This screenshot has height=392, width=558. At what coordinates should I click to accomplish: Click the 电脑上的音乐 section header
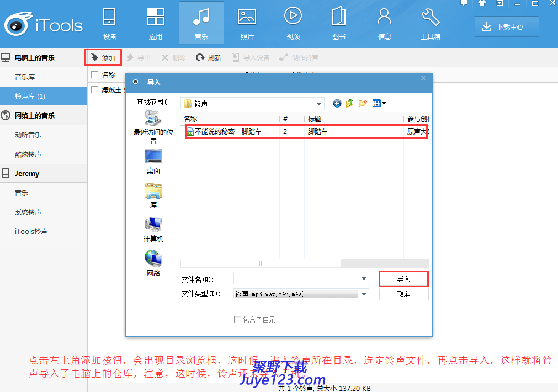pyautogui.click(x=44, y=57)
